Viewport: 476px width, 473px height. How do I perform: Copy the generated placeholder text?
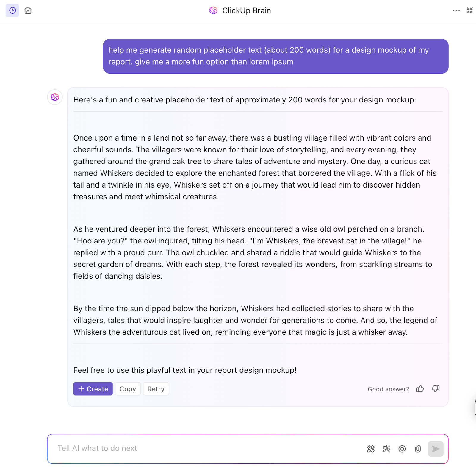(128, 389)
